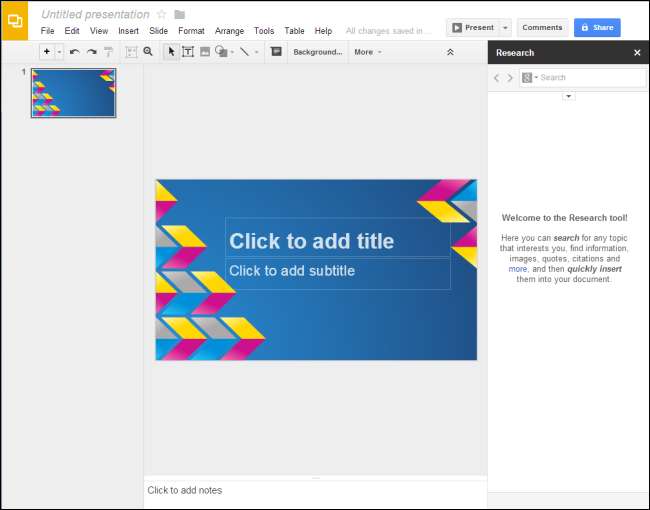Close the Research panel
Viewport: 650px width, 510px height.
(x=637, y=53)
